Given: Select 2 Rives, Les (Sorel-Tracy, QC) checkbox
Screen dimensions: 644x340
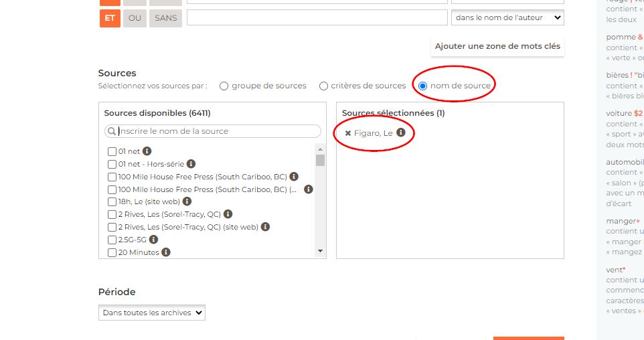Looking at the screenshot, I should (x=112, y=214).
